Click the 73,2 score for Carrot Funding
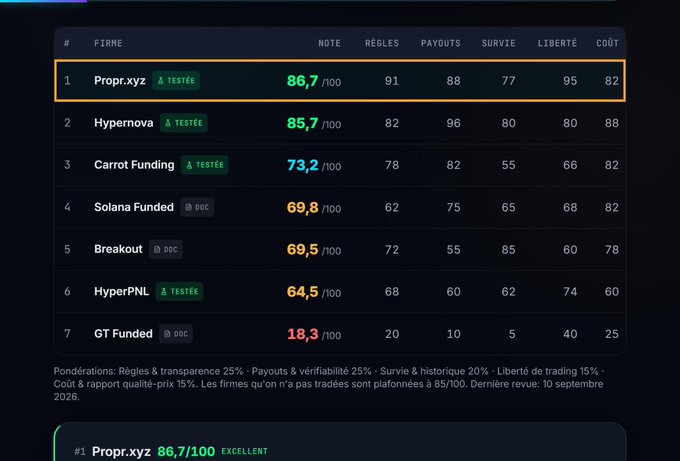 pyautogui.click(x=302, y=165)
